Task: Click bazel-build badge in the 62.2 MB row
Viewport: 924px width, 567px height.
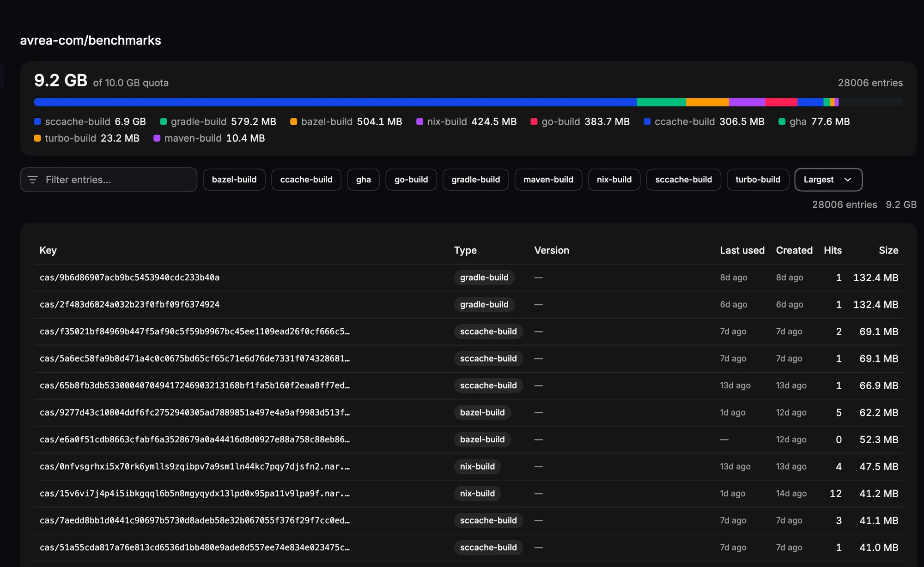Action: pos(482,412)
